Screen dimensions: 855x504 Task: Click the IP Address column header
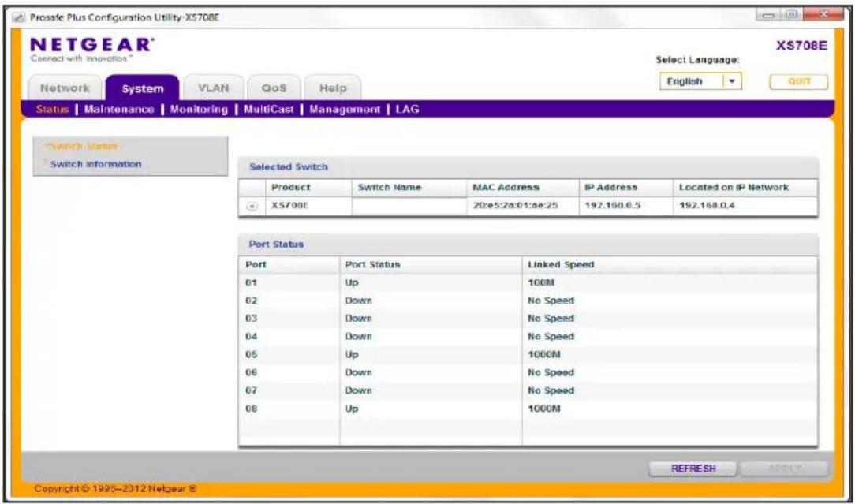click(610, 188)
